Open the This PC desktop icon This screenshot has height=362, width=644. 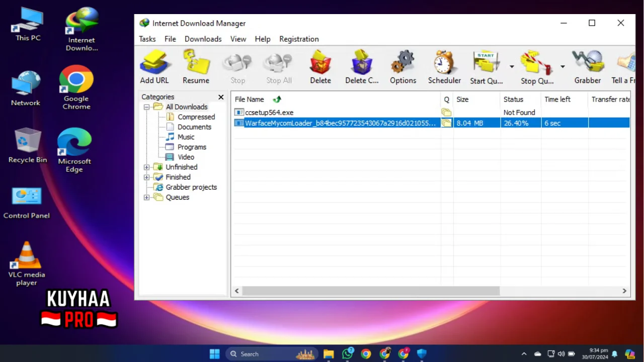28,25
